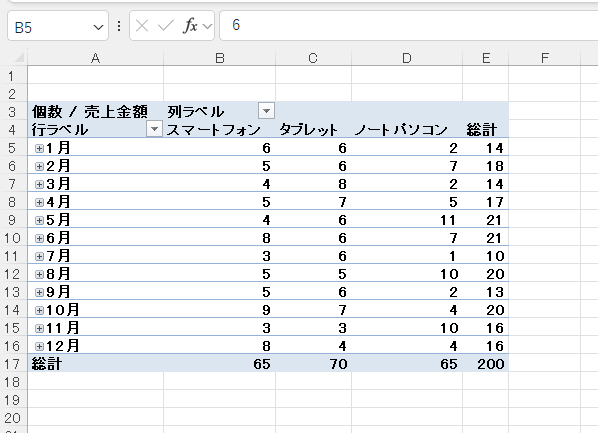Expand the 12月 row group

(x=39, y=346)
